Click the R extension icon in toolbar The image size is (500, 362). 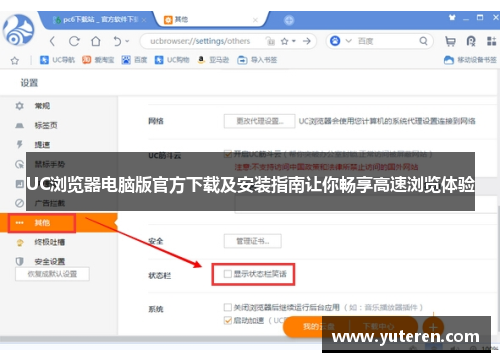(x=471, y=41)
